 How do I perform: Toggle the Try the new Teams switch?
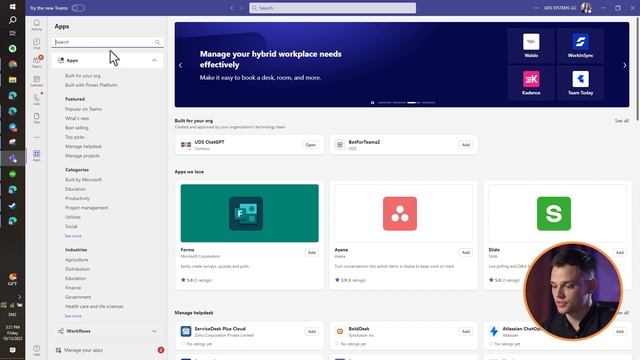click(78, 8)
